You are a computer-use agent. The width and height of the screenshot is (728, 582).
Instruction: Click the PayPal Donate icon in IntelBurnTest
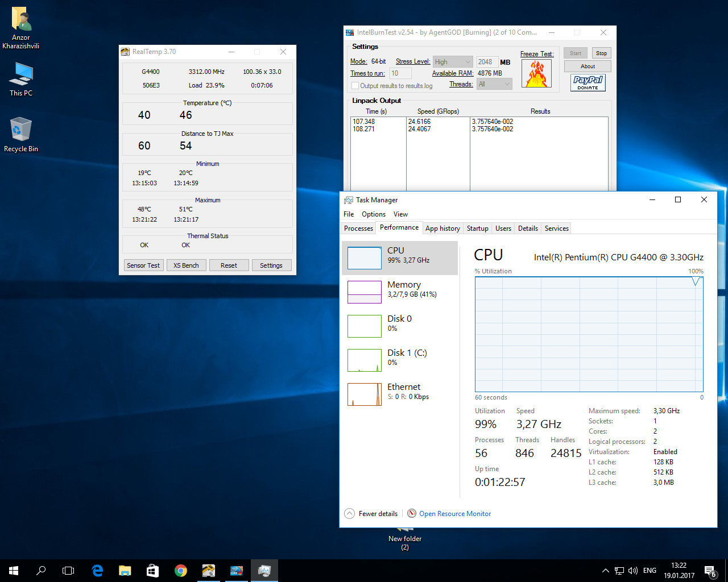588,82
